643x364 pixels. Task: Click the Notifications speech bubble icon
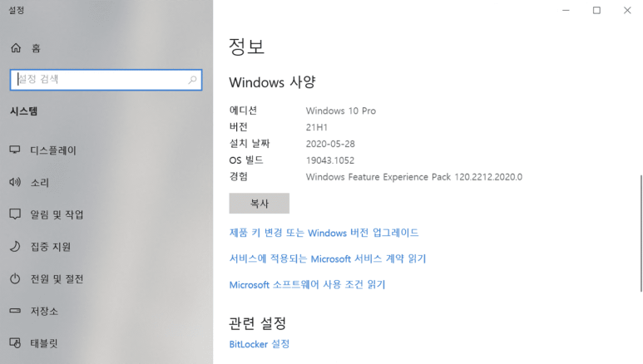pos(15,214)
